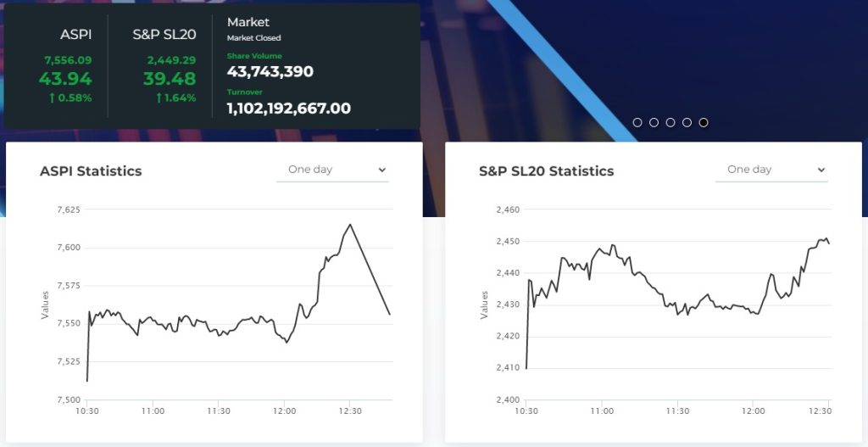The height and width of the screenshot is (447, 868).
Task: Click the Market Closed status text
Action: pyautogui.click(x=253, y=38)
